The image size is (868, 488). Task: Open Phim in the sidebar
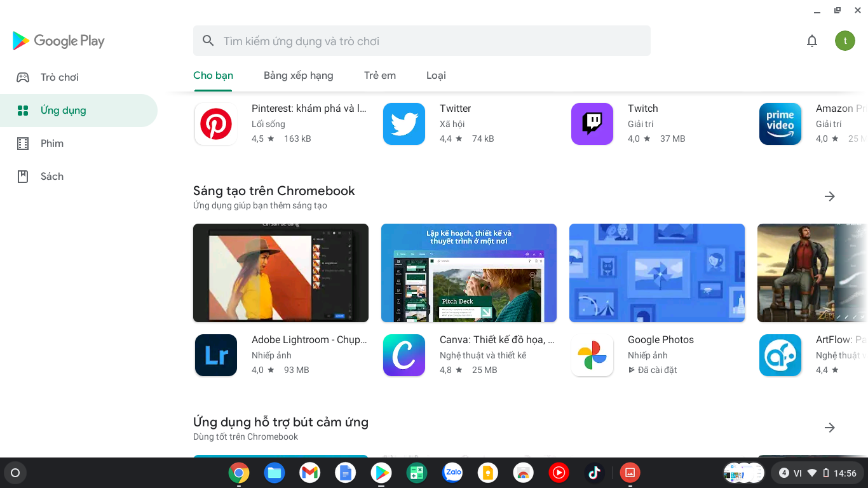[79, 144]
